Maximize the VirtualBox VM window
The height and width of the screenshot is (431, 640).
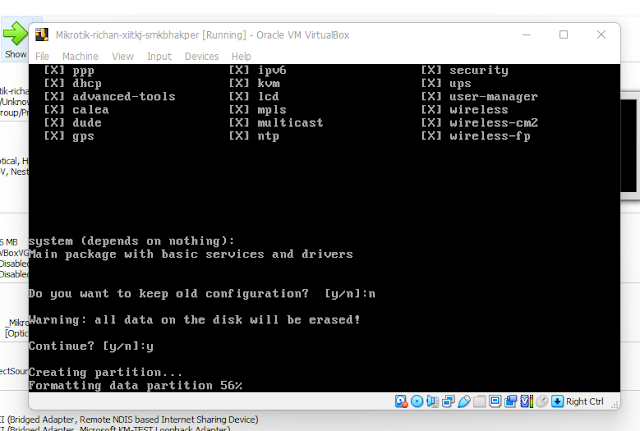coord(563,35)
